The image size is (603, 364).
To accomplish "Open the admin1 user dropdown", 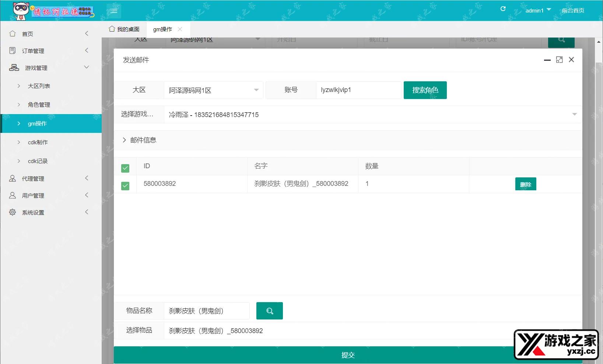I will click(x=538, y=10).
